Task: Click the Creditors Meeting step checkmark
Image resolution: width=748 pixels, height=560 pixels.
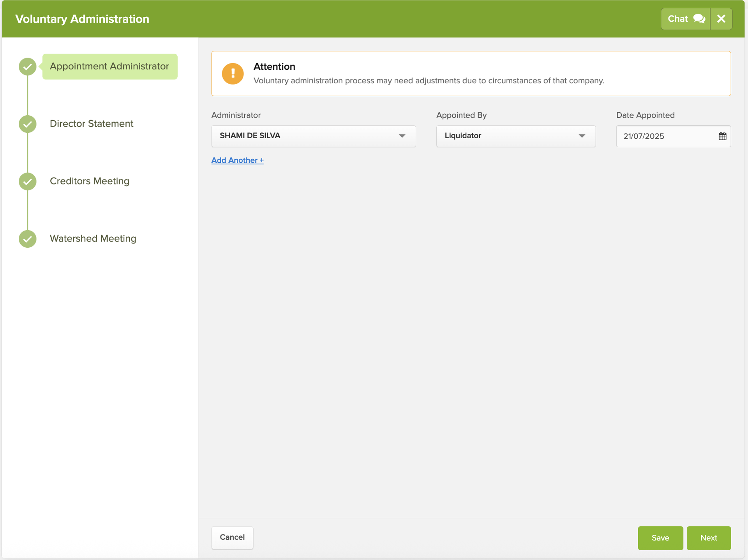Action: 28,181
